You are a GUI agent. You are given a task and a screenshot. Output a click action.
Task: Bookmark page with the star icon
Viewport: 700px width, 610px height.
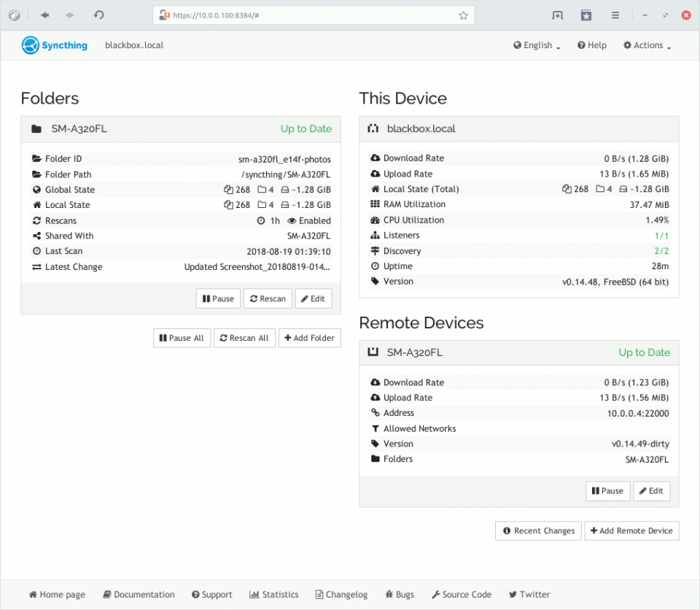[x=464, y=15]
